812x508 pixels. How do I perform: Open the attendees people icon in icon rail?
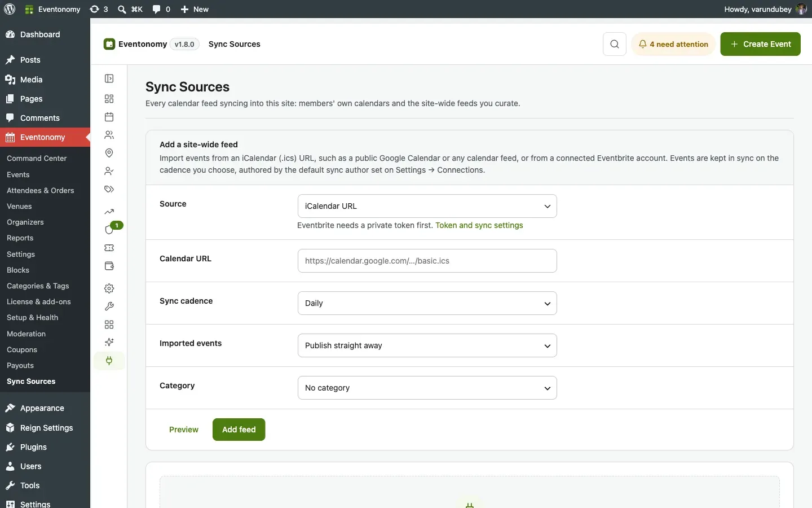(109, 135)
